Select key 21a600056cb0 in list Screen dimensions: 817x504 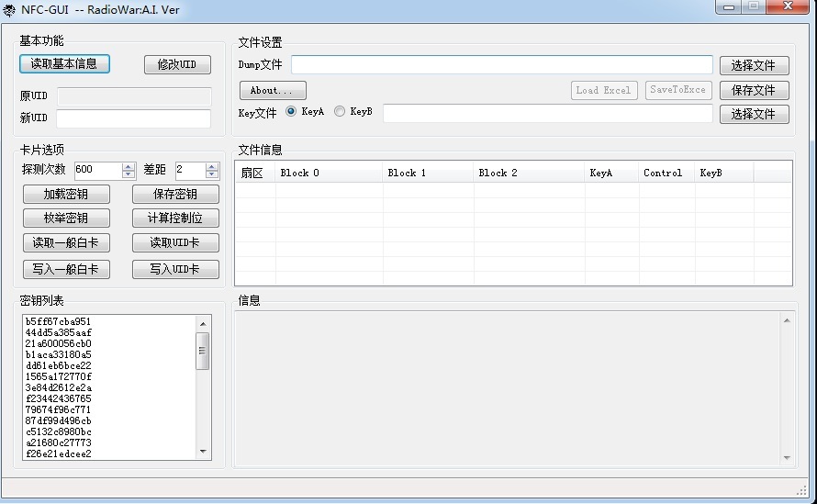(x=58, y=343)
